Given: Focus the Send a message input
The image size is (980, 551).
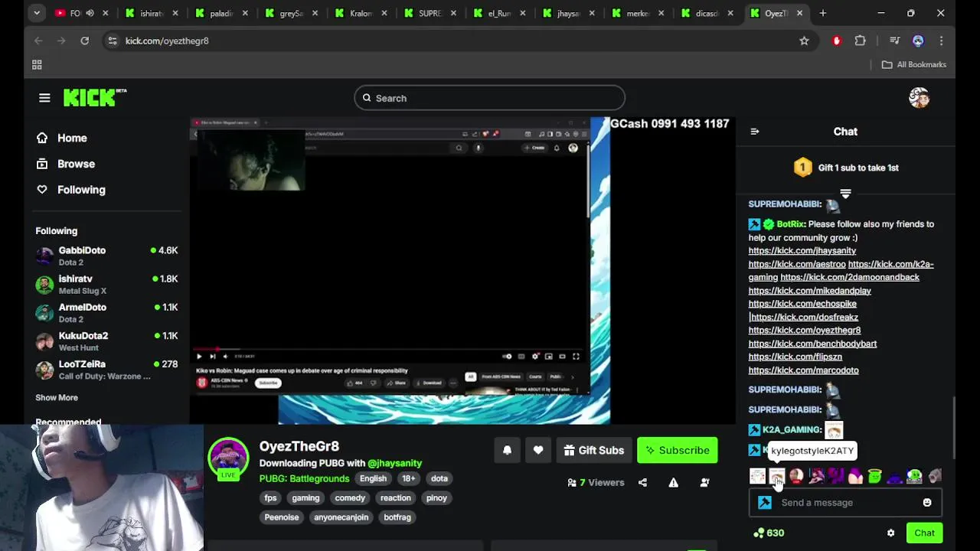Looking at the screenshot, I should (845, 503).
